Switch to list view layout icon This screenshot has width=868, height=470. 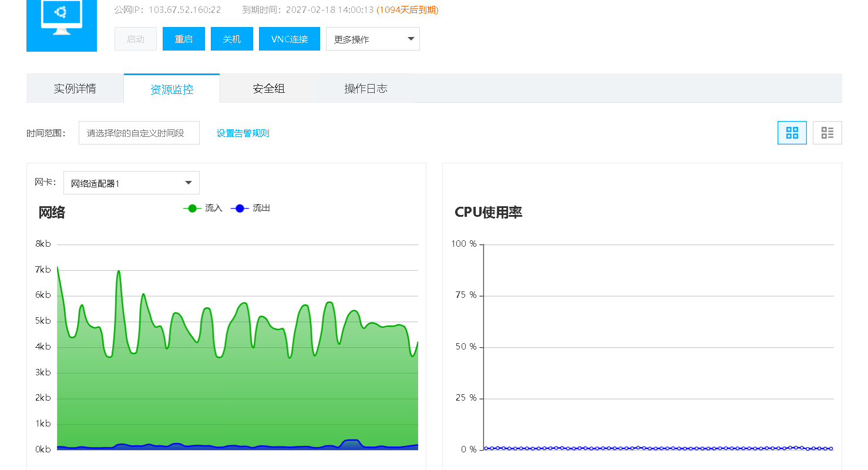tap(827, 133)
